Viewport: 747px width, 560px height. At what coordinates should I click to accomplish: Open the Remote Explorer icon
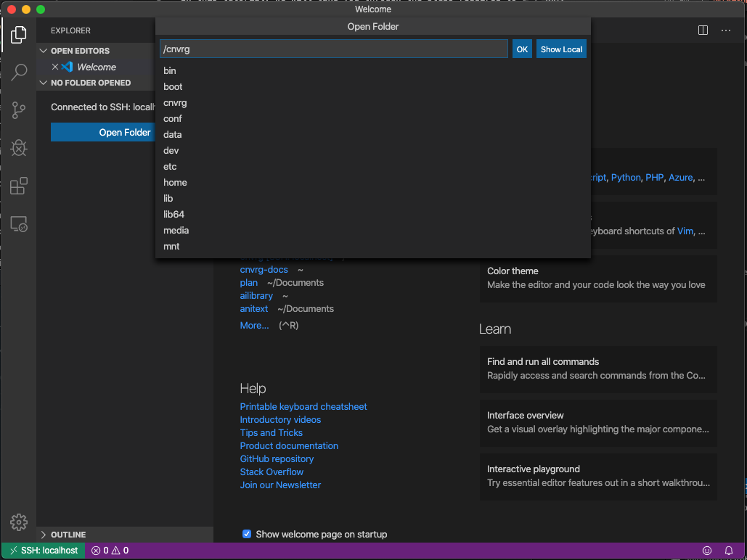coord(19,224)
